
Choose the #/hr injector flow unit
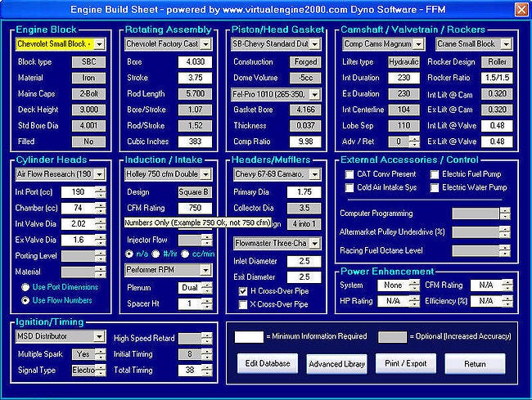coord(156,254)
